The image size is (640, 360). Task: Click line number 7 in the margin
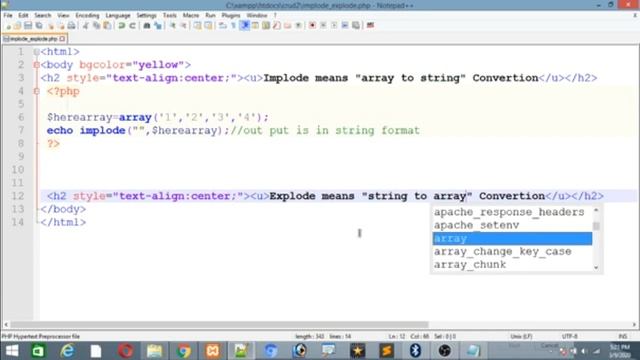(x=21, y=131)
